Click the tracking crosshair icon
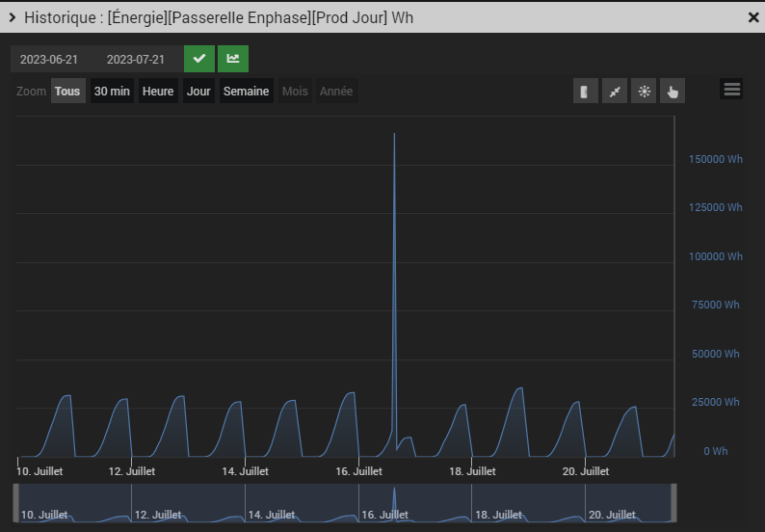 [644, 92]
